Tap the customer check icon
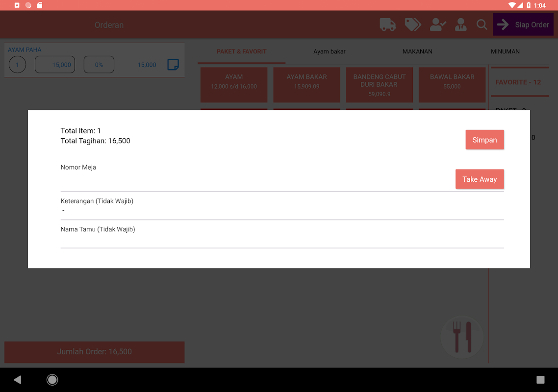558x392 pixels. click(x=438, y=24)
